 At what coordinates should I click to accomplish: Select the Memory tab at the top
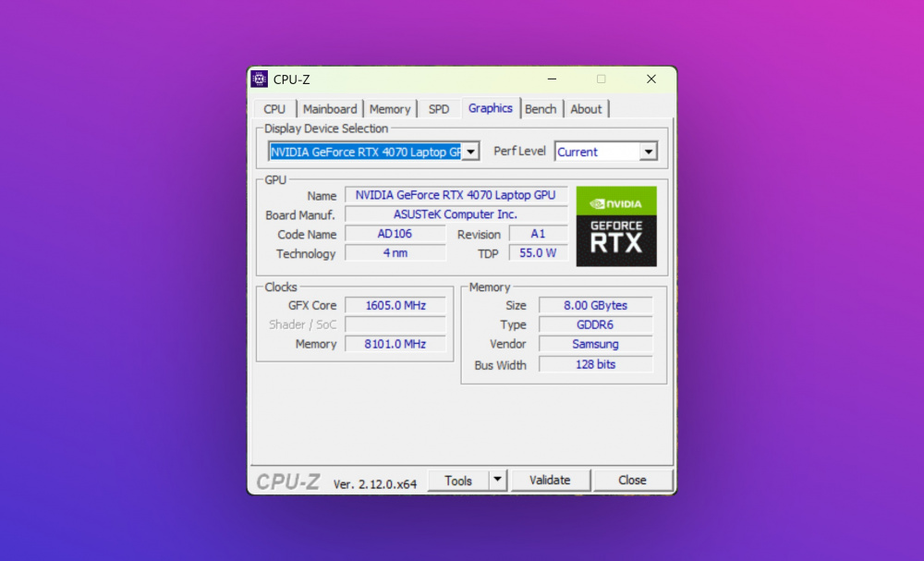390,109
